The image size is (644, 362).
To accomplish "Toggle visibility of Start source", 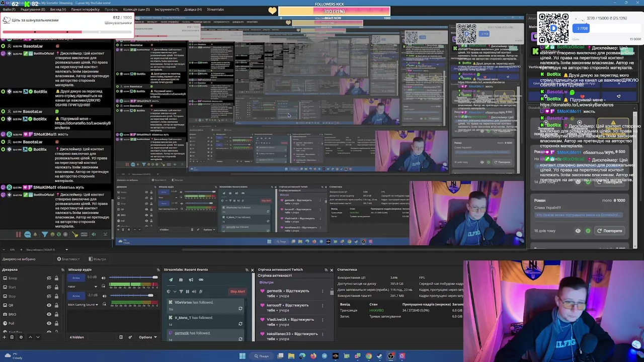I will click(x=49, y=287).
